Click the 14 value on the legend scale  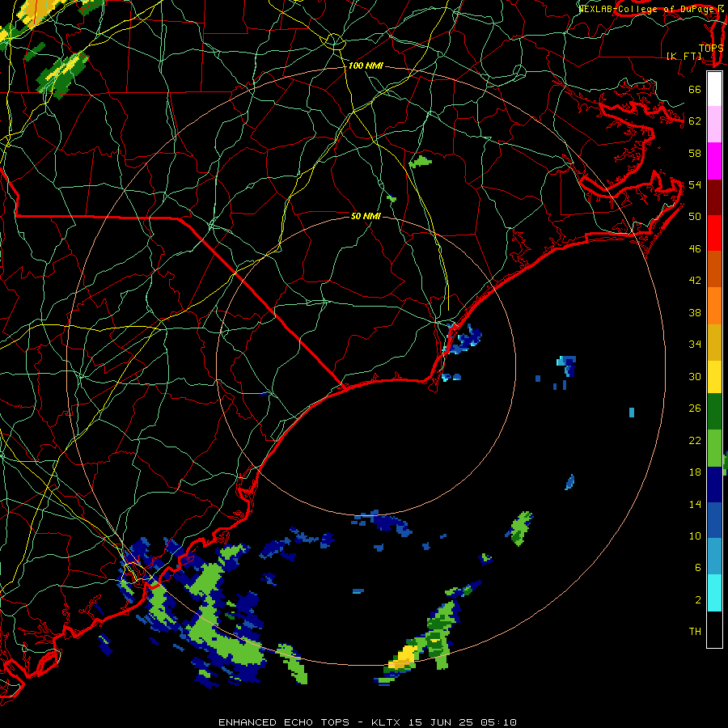coord(695,504)
